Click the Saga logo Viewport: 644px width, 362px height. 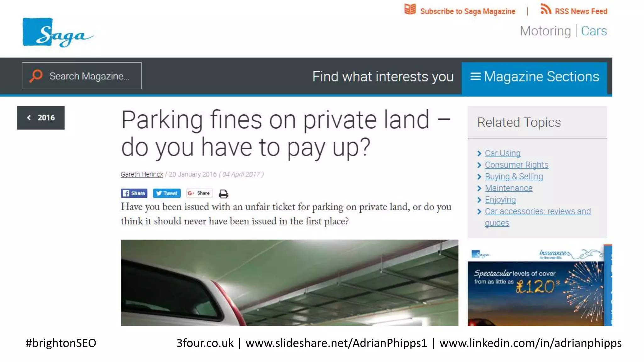pyautogui.click(x=58, y=32)
